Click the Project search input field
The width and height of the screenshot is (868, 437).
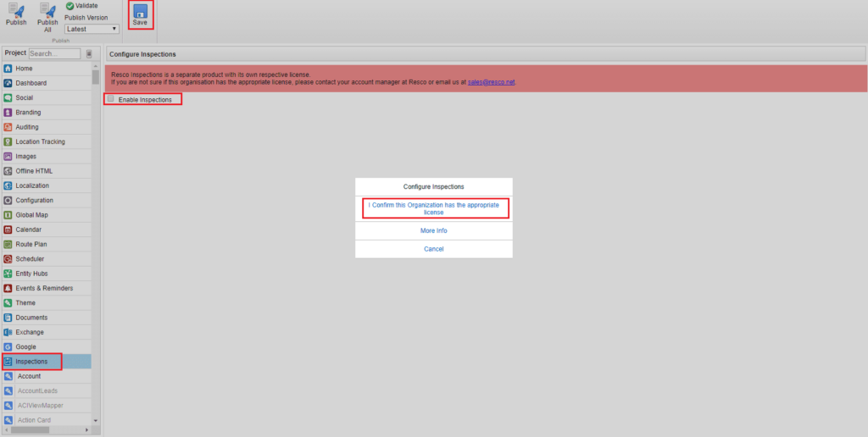point(54,53)
